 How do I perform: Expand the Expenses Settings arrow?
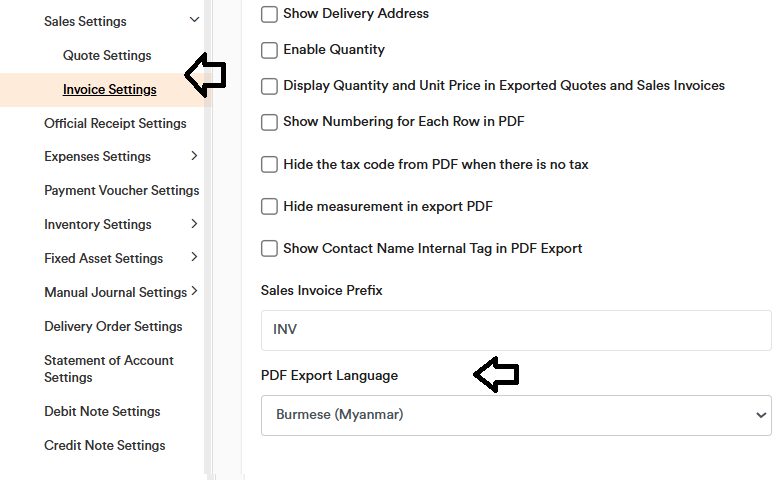(194, 156)
